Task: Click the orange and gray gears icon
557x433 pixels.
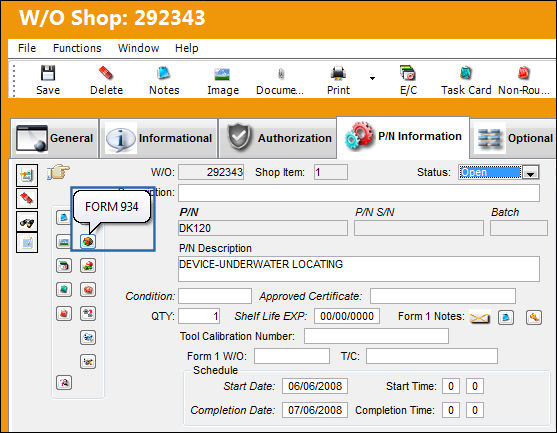Action: [88, 362]
